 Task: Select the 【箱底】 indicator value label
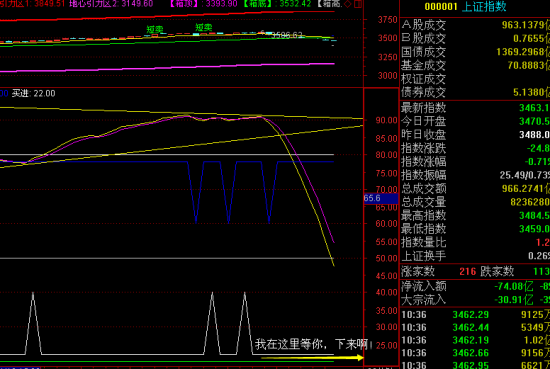click(277, 4)
